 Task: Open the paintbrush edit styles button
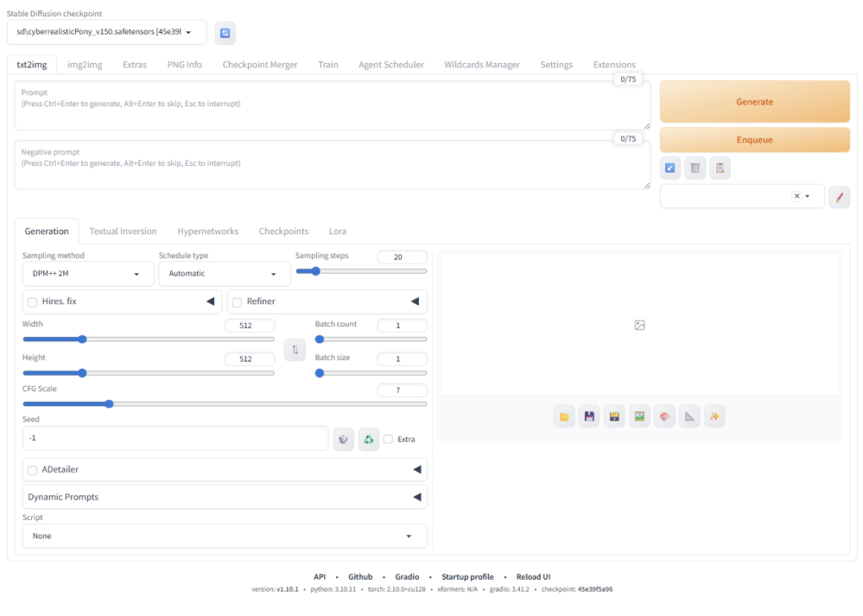point(839,196)
